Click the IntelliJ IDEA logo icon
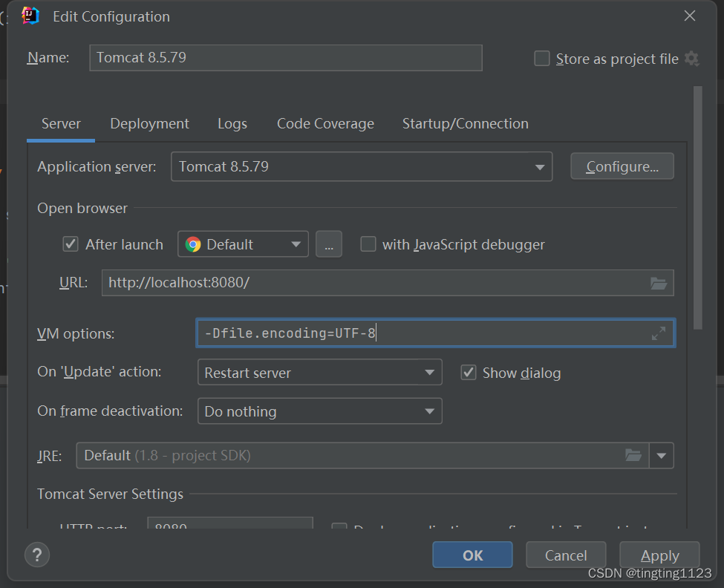Screen dimensions: 724x588 pyautogui.click(x=30, y=16)
